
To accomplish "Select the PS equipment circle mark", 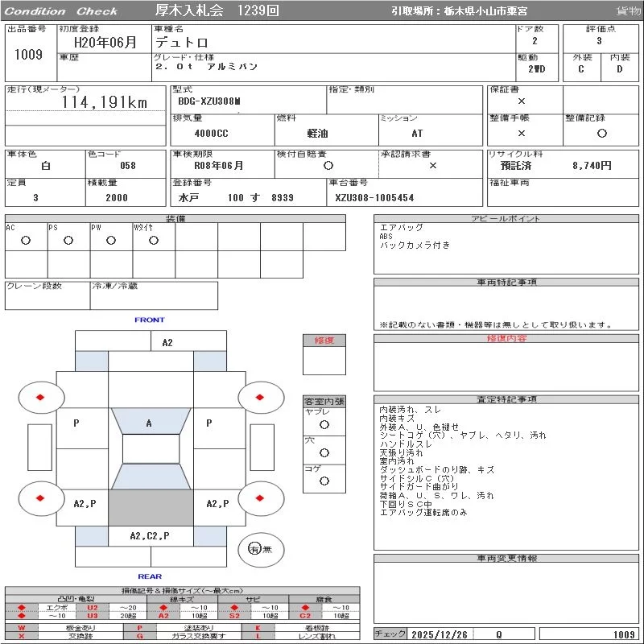I will tap(68, 240).
